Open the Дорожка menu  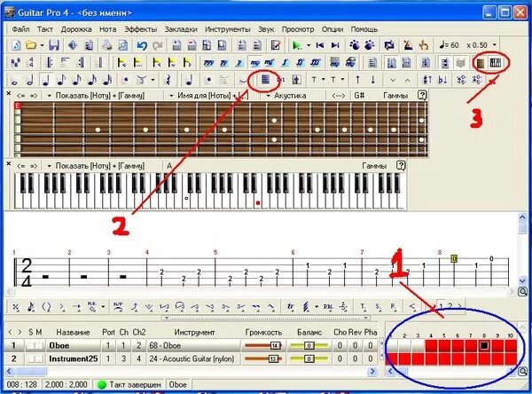click(76, 29)
